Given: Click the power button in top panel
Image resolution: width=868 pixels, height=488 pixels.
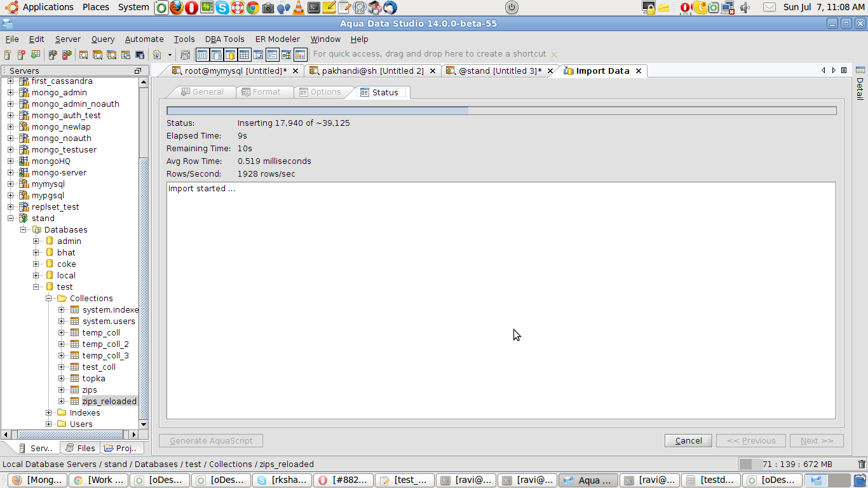Looking at the screenshot, I should 512,8.
